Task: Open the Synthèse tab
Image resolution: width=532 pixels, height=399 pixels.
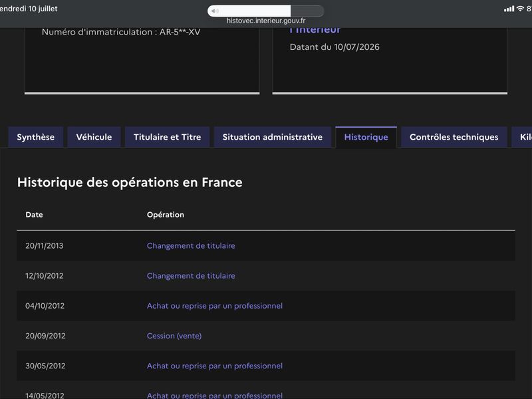Action: coord(36,137)
